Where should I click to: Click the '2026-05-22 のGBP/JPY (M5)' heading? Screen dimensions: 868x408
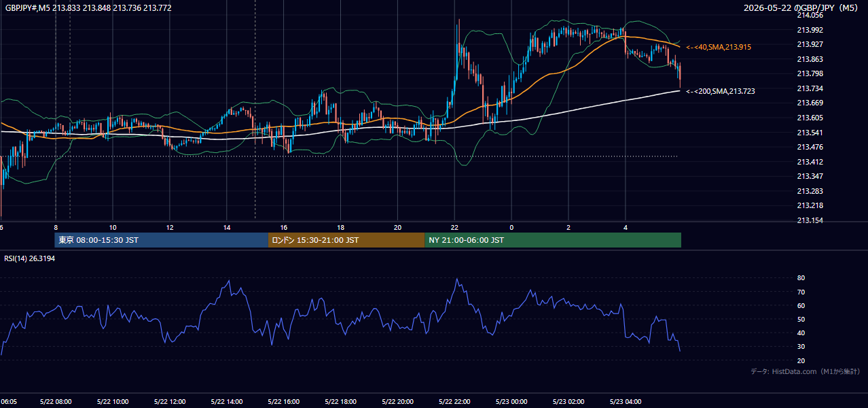tap(802, 7)
